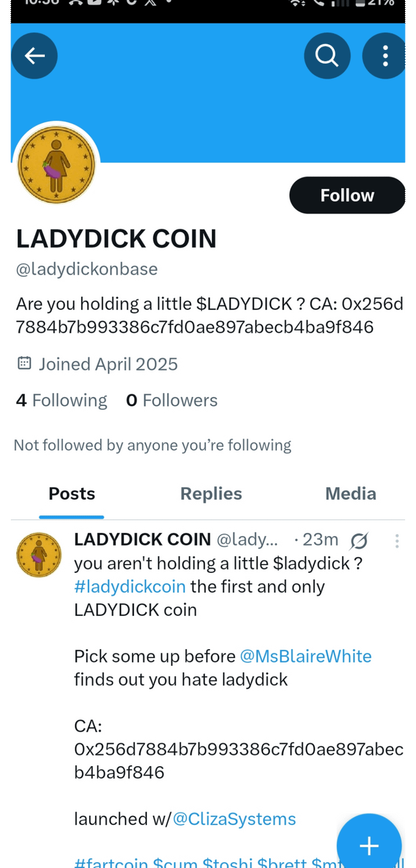The image size is (416, 868).
Task: Open the #fartcoin hashtag link
Action: (111, 863)
